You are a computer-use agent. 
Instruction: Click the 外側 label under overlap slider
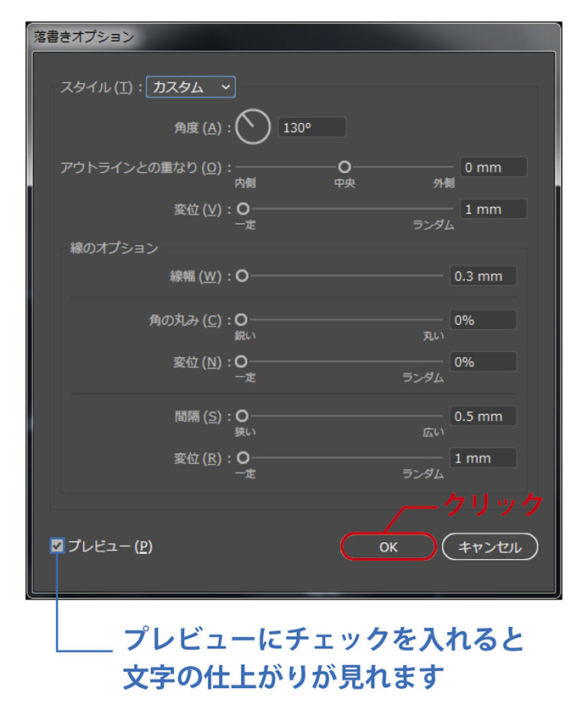444,182
